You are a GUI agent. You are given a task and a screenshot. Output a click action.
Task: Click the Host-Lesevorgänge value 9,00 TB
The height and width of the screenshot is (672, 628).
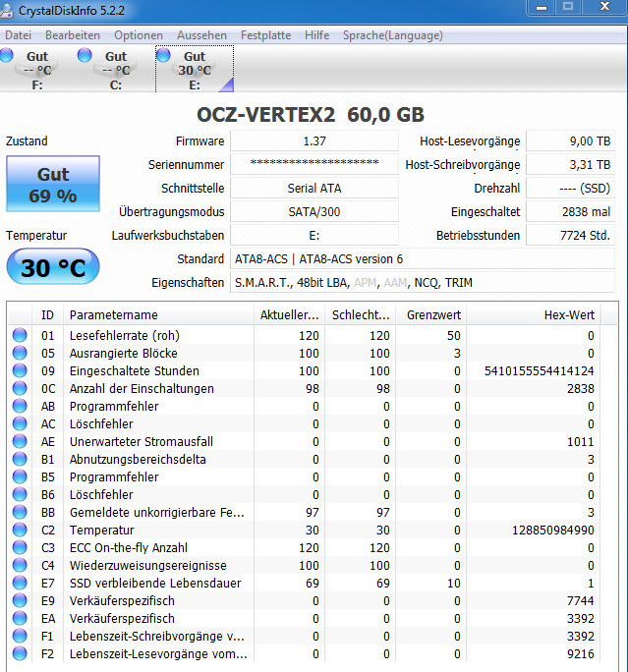point(571,141)
